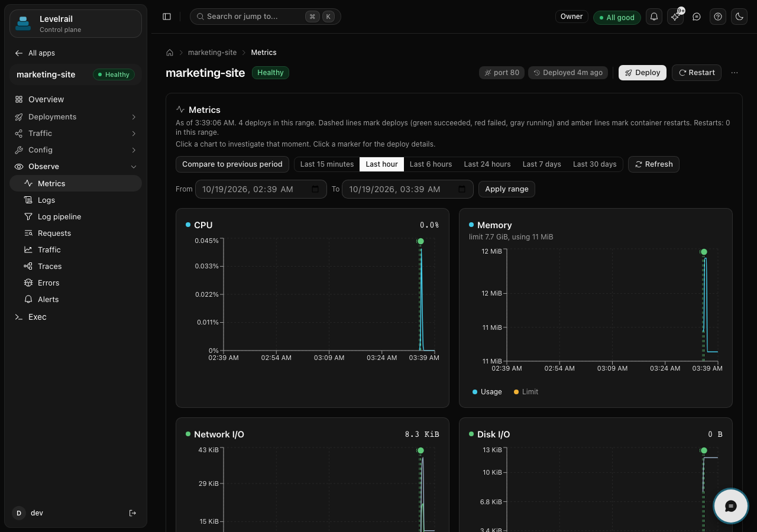Click the log out icon
The width and height of the screenshot is (757, 532).
[x=132, y=513]
